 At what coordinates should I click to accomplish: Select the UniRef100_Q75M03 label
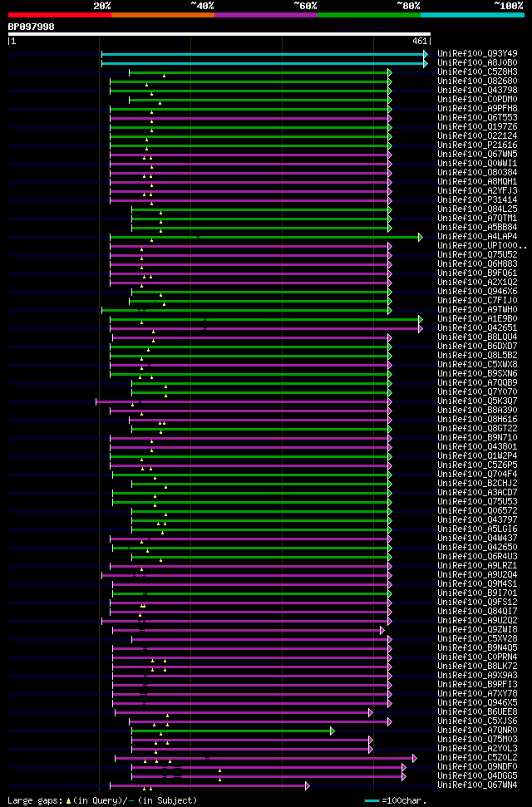pyautogui.click(x=477, y=739)
